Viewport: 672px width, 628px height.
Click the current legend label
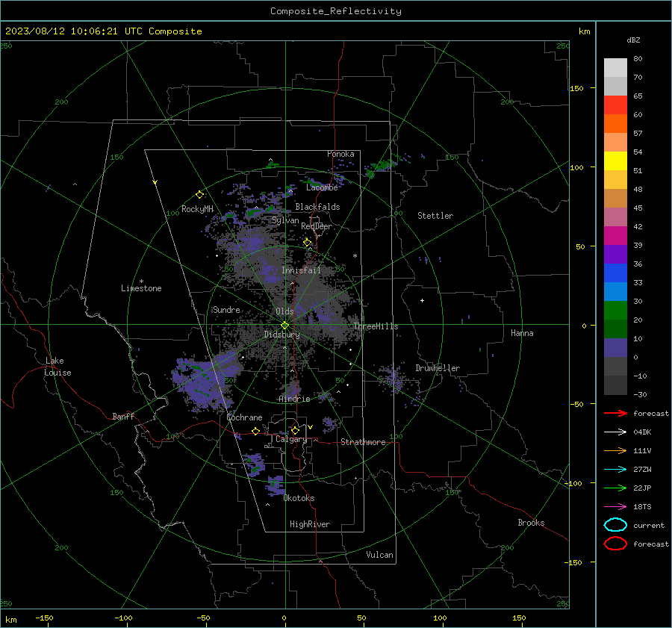[649, 525]
